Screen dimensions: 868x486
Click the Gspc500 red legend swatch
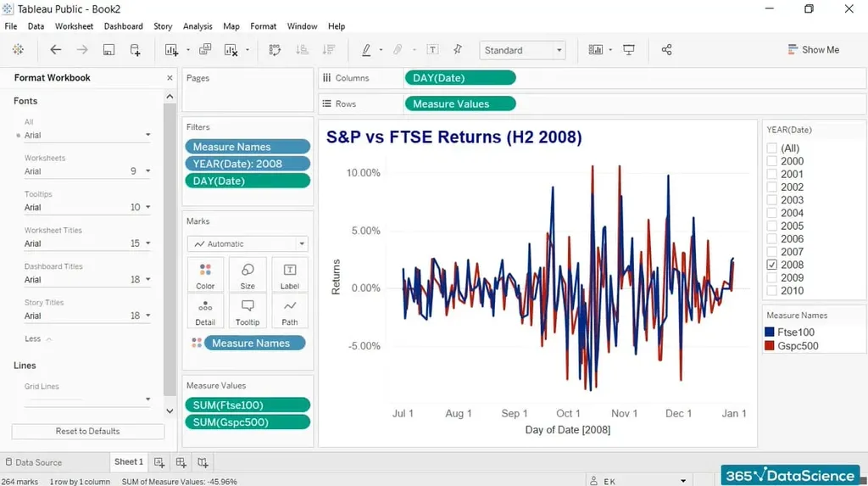click(770, 346)
